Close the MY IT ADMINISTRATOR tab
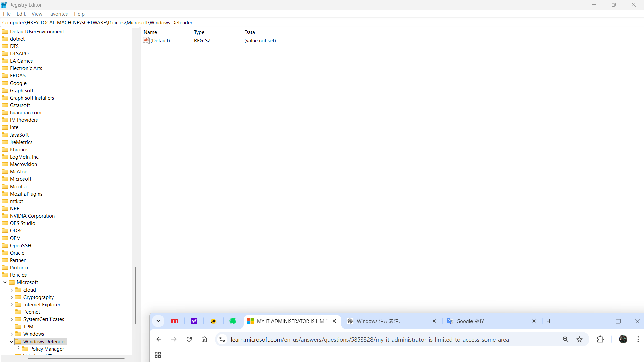This screenshot has height=362, width=644. pyautogui.click(x=334, y=321)
